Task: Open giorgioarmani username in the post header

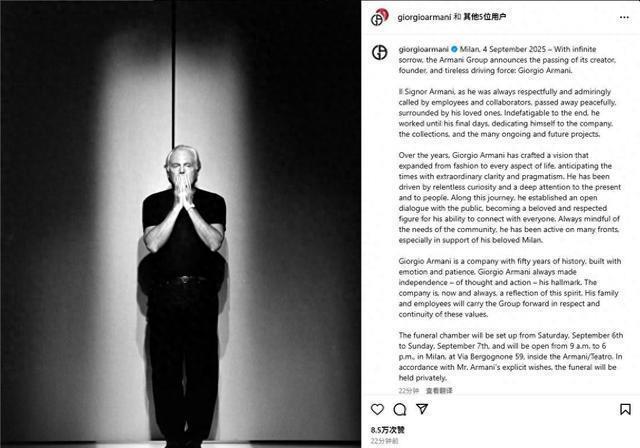Action: click(x=424, y=17)
